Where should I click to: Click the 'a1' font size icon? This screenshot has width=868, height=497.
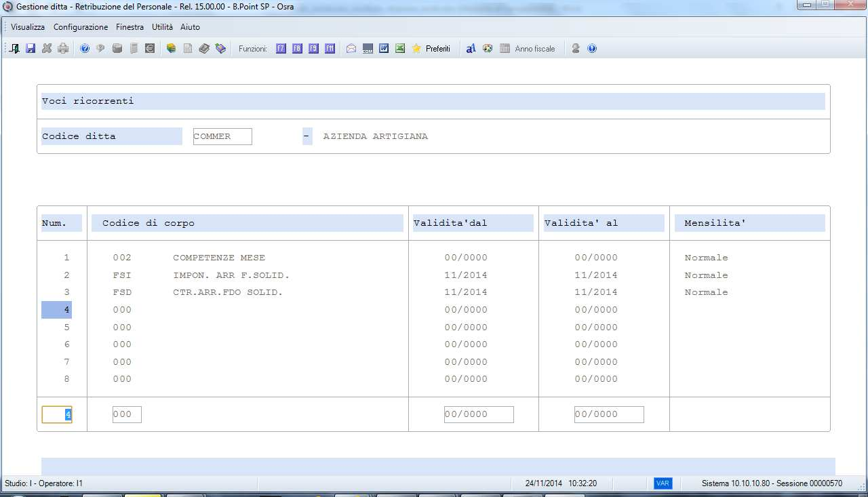(x=471, y=49)
